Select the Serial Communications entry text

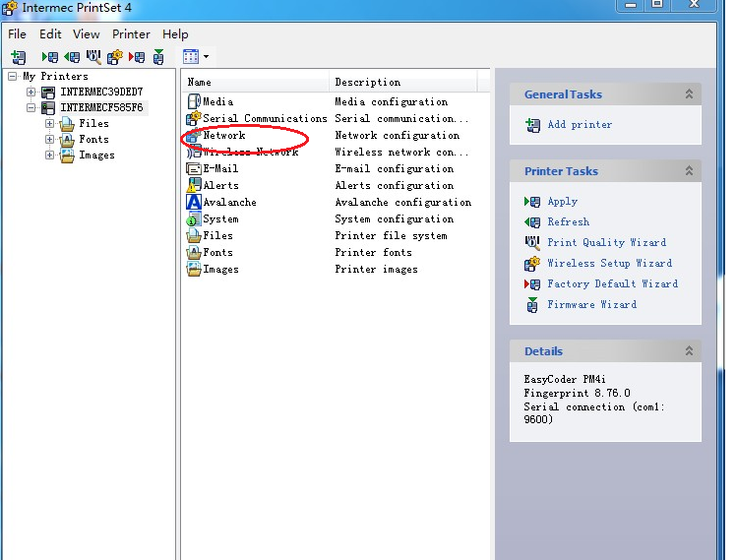pos(265,118)
